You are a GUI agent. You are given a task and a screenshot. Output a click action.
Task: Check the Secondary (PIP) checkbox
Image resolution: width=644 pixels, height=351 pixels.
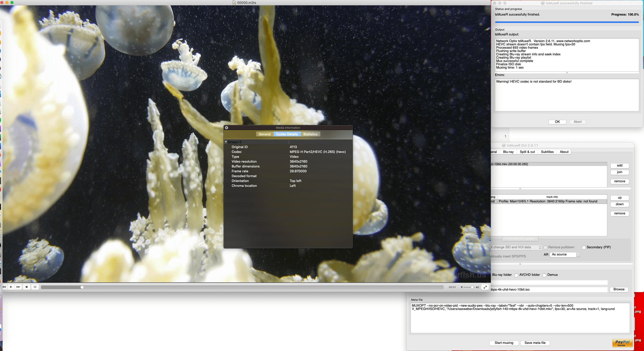click(584, 247)
